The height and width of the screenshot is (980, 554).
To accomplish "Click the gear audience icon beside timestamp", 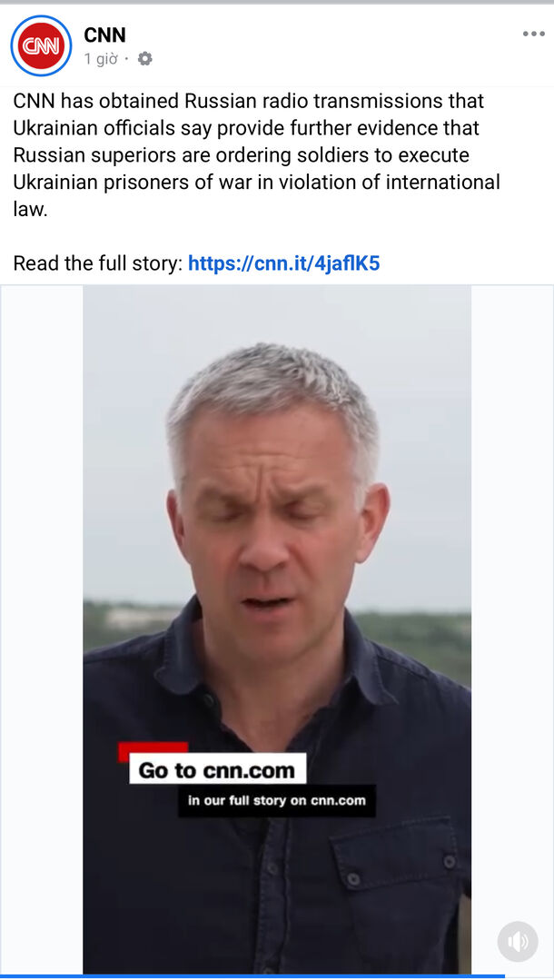I will [x=144, y=59].
